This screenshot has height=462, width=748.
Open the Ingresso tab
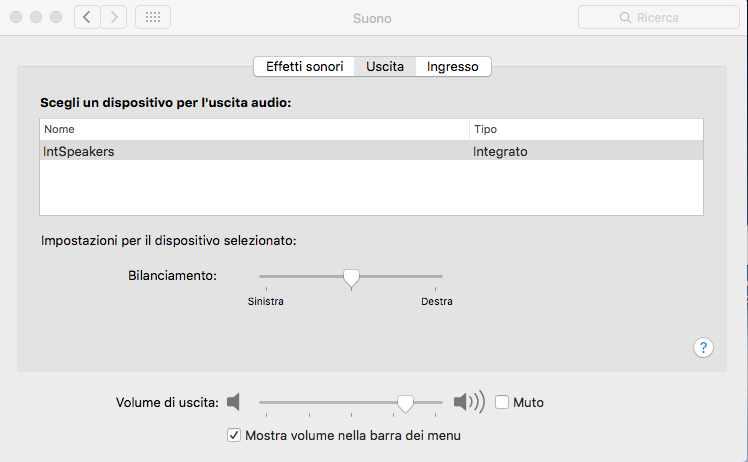click(x=452, y=67)
